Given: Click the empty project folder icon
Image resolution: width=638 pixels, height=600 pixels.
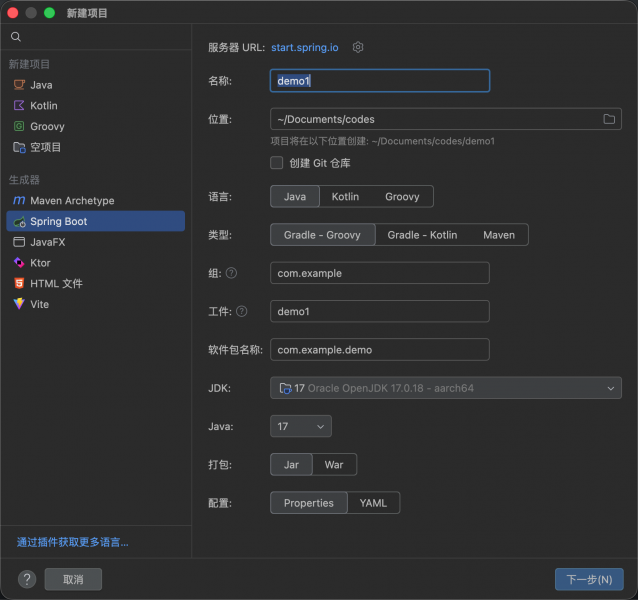Looking at the screenshot, I should point(19,147).
